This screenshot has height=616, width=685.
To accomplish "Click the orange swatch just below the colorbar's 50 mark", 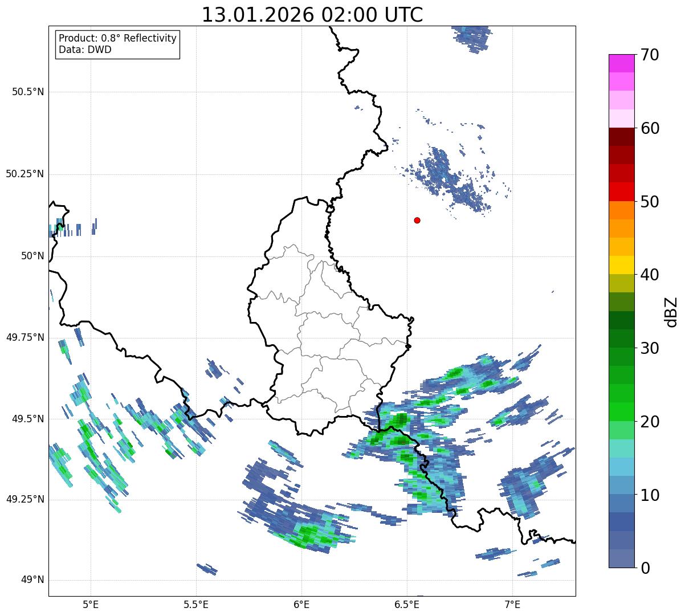I will [x=621, y=210].
